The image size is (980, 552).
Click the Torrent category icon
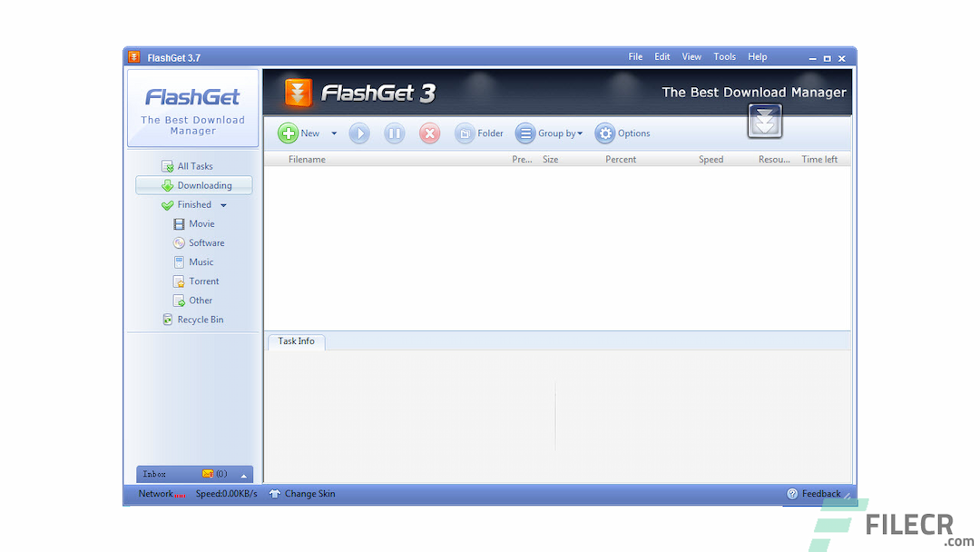[178, 281]
